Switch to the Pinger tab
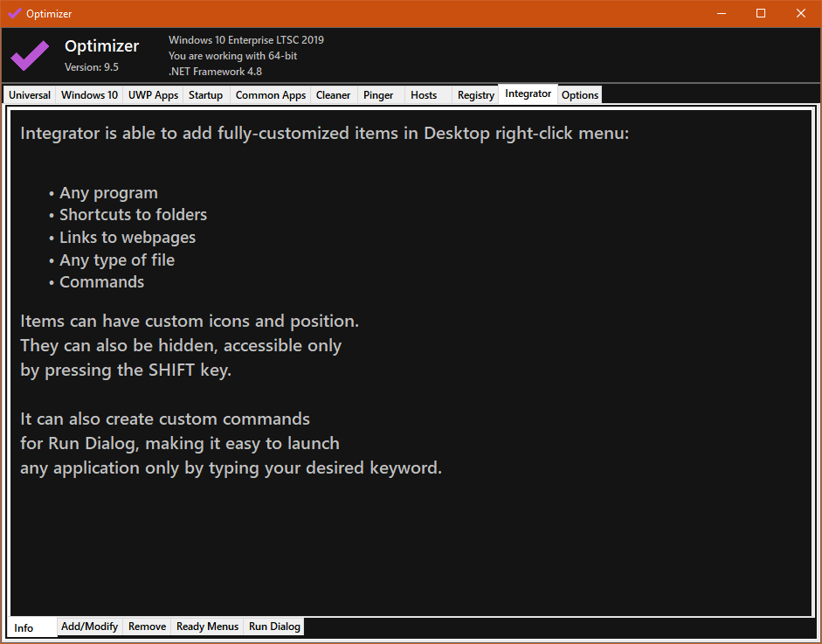Image resolution: width=822 pixels, height=644 pixels. 378,95
